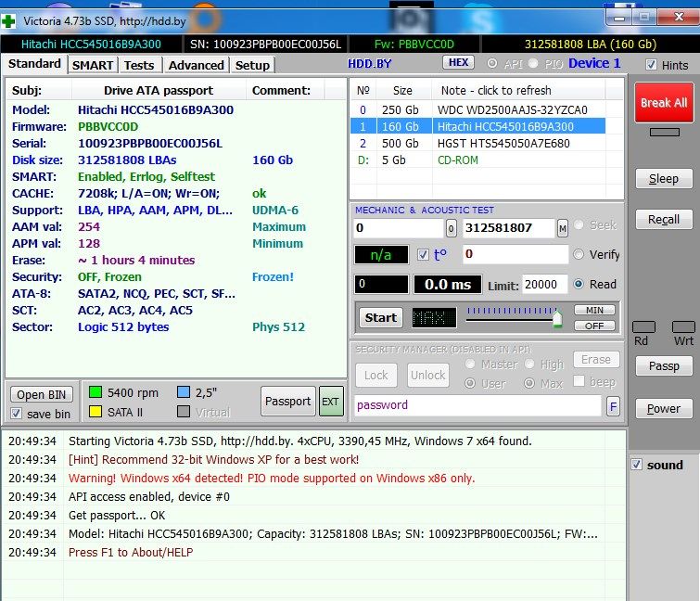This screenshot has width=700, height=601.
Task: Click the HEX button
Action: pyautogui.click(x=459, y=62)
